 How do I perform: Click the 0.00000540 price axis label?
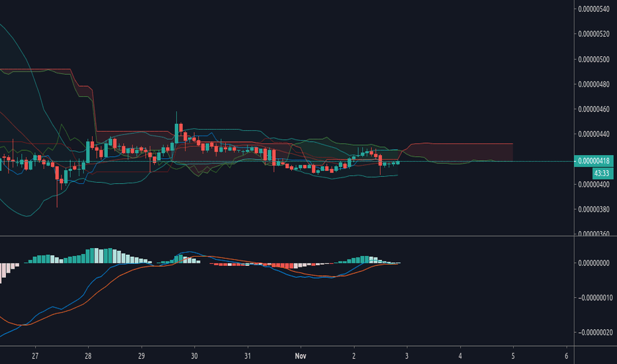[x=594, y=9]
